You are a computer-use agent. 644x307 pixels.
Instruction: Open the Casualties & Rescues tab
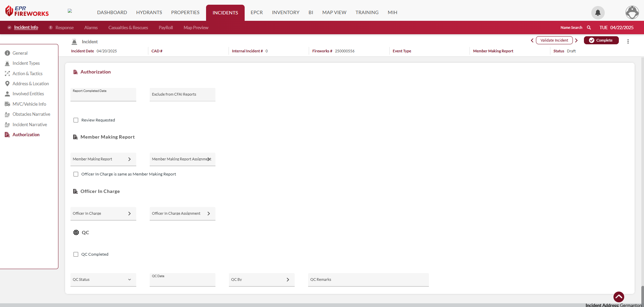click(128, 28)
